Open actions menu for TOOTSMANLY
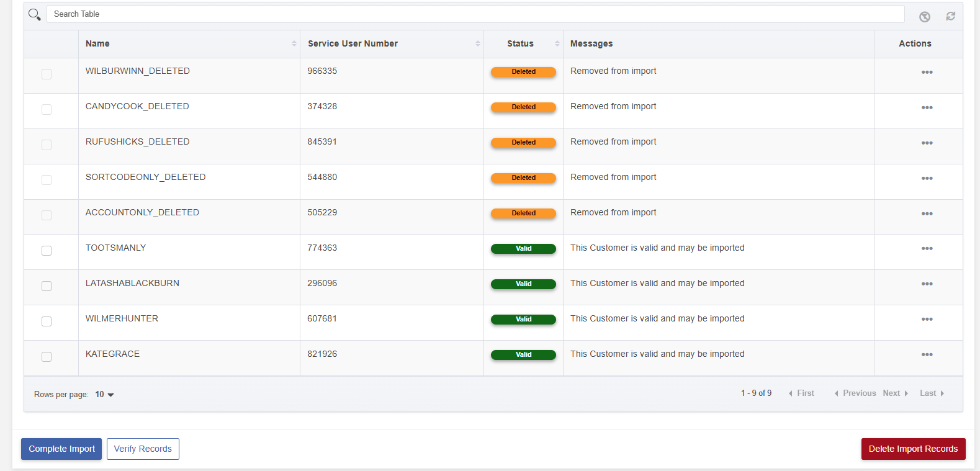This screenshot has height=471, width=980. [x=927, y=249]
